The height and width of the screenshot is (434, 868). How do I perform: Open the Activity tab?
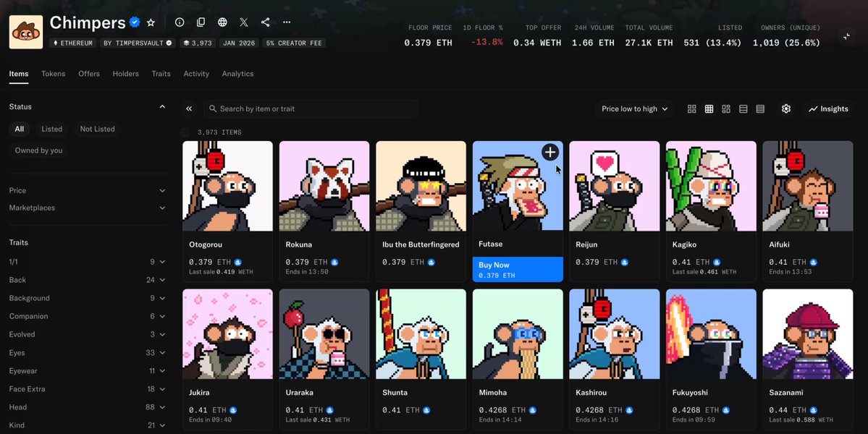point(196,74)
